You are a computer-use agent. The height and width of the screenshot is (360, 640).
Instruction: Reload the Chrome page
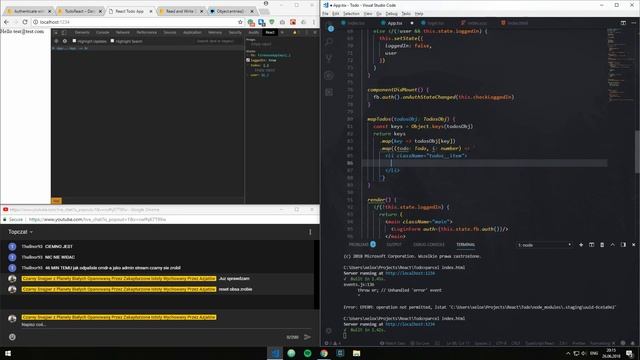pyautogui.click(x=25, y=22)
